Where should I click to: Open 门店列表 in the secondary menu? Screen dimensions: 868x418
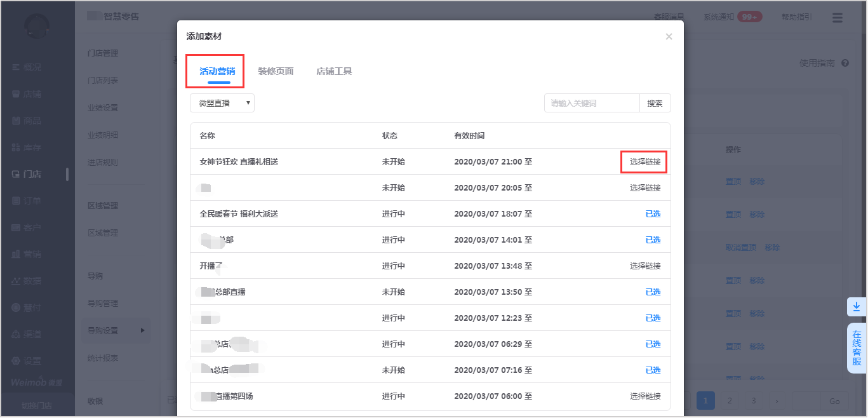pyautogui.click(x=103, y=81)
